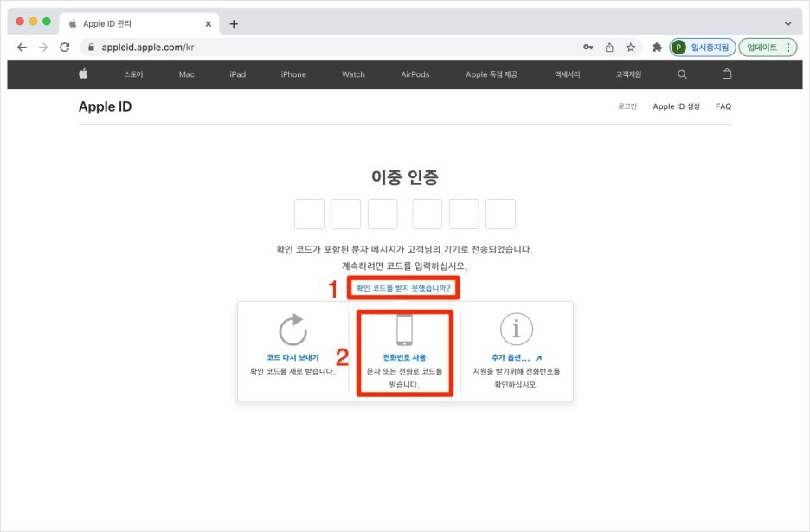810x532 pixels.
Task: Click the browser forward arrow
Action: [x=43, y=48]
